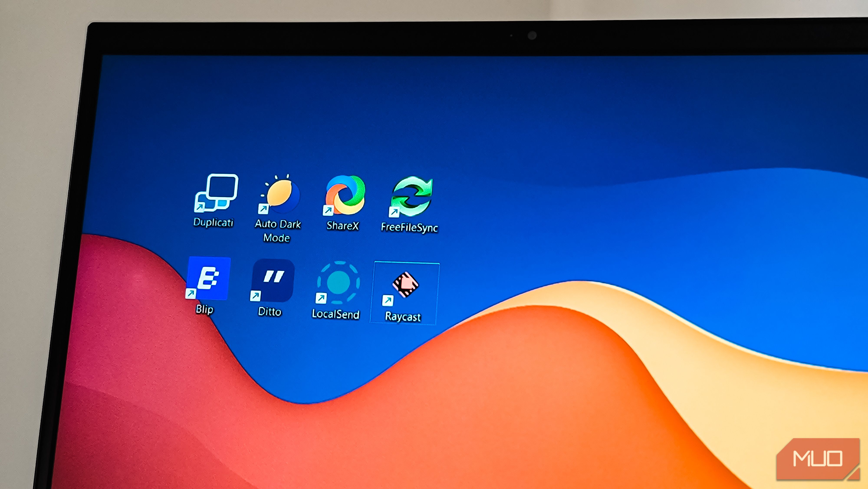This screenshot has width=868, height=489.
Task: Click the "Ditto" name label
Action: point(269,311)
